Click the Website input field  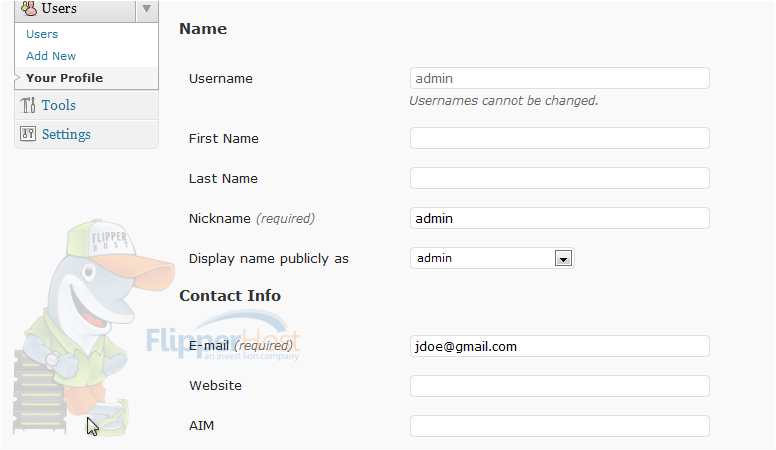pos(560,386)
